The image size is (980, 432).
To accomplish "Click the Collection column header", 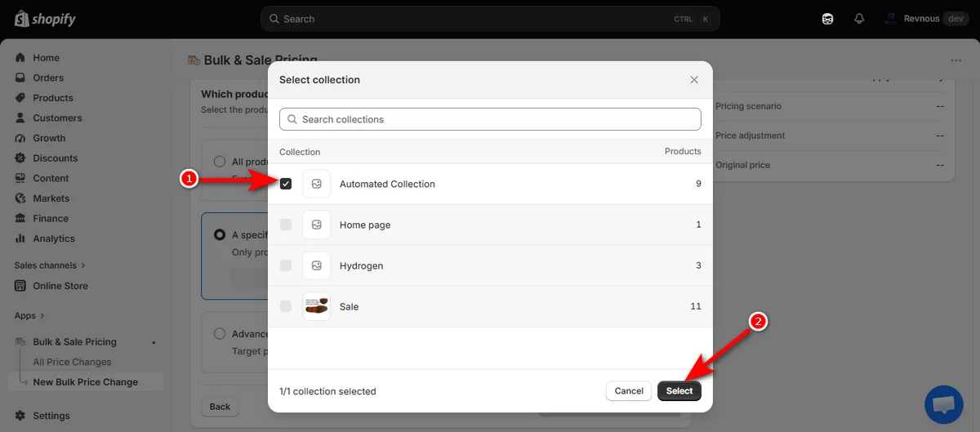I will point(300,152).
